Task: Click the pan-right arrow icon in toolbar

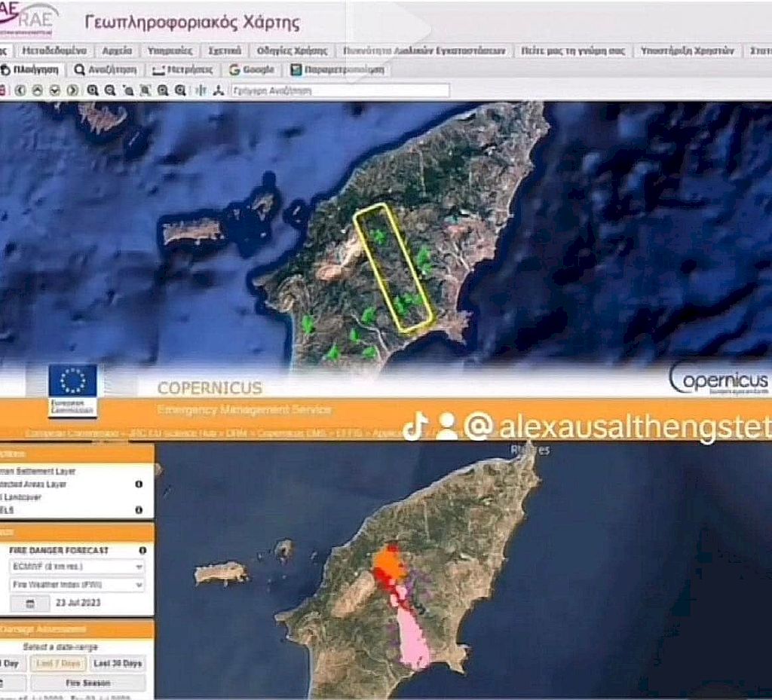Action: click(x=72, y=90)
